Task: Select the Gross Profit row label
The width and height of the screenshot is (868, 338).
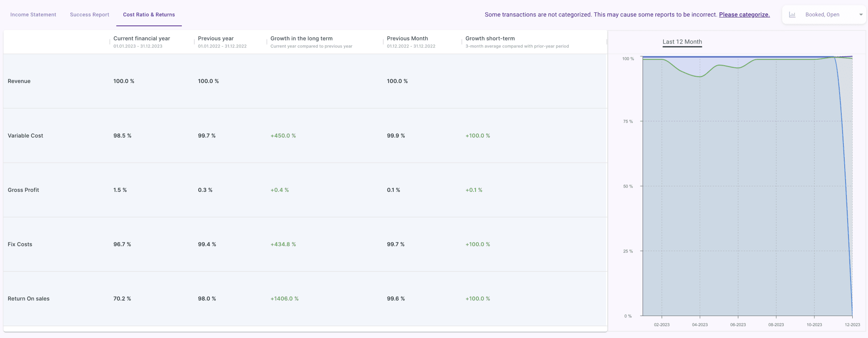Action: (23, 190)
